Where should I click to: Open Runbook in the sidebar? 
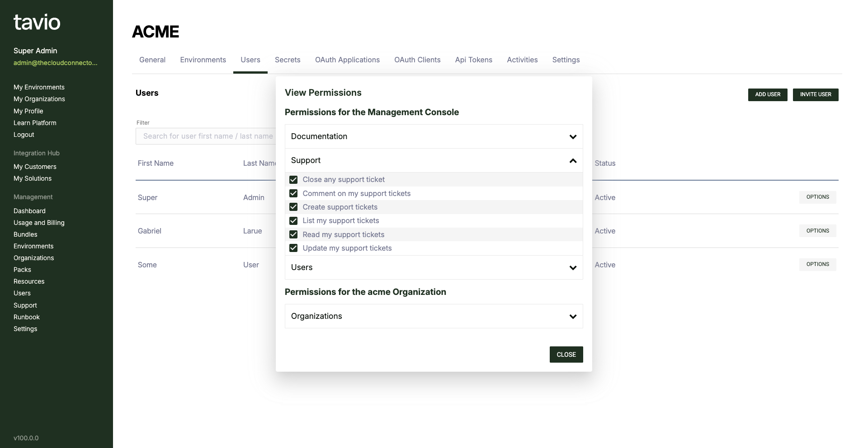(27, 317)
